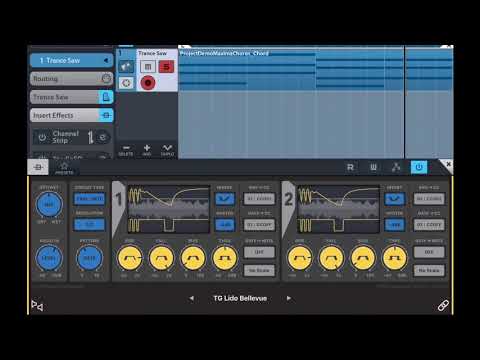Arm record on Trance Saw track

coord(148,83)
